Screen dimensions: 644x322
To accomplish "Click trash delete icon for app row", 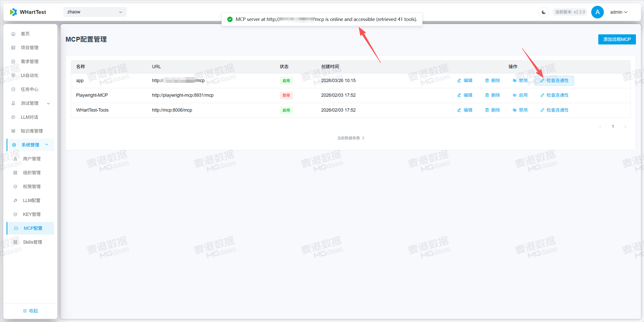I will pos(487,81).
